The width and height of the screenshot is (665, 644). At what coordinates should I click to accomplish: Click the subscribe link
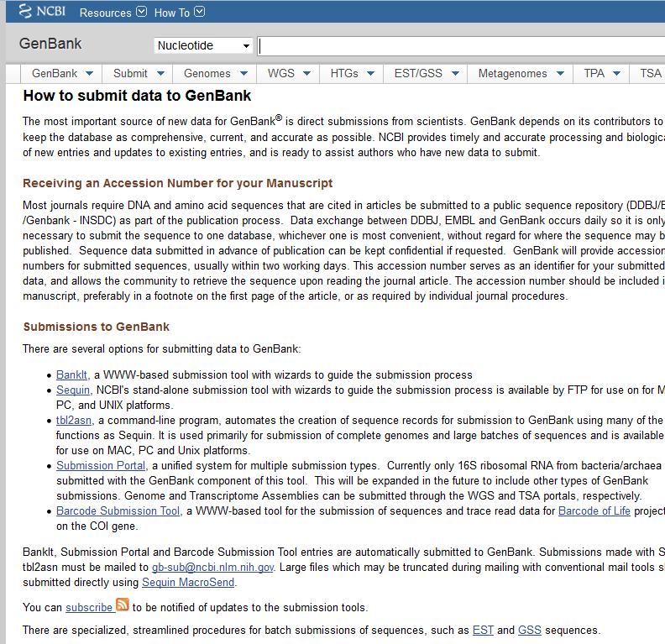(x=89, y=608)
